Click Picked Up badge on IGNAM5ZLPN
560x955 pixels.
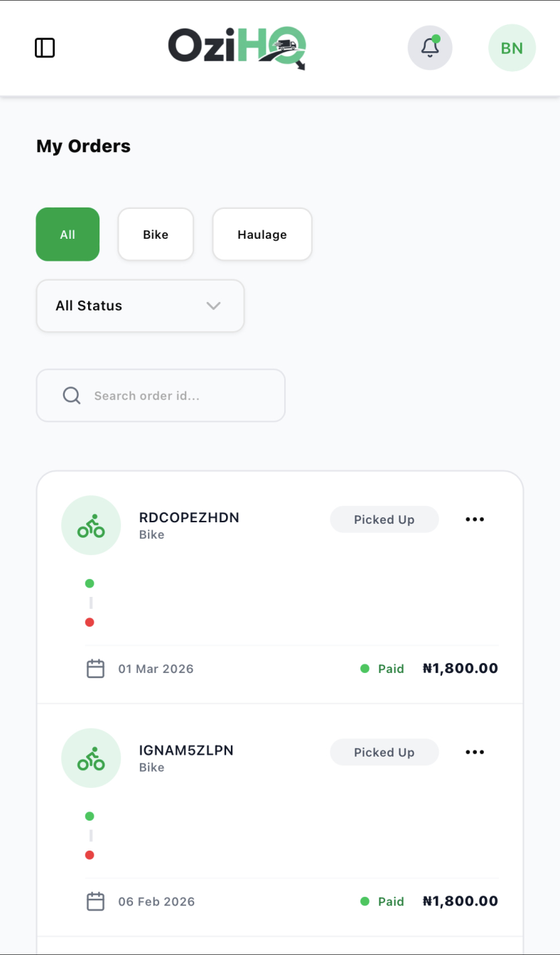384,752
